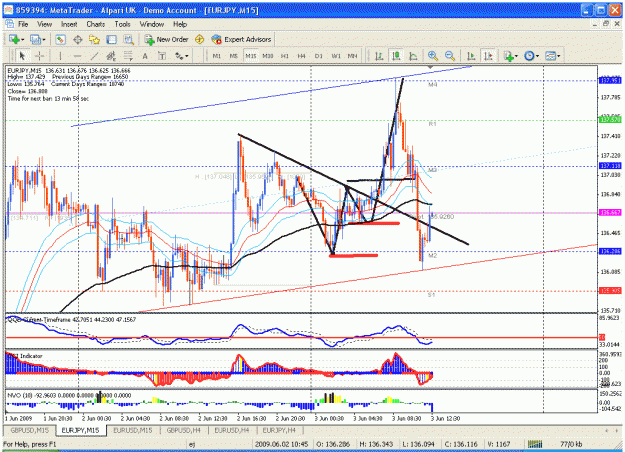Open the Help menu
This screenshot has height=452, width=625.
pyautogui.click(x=180, y=24)
